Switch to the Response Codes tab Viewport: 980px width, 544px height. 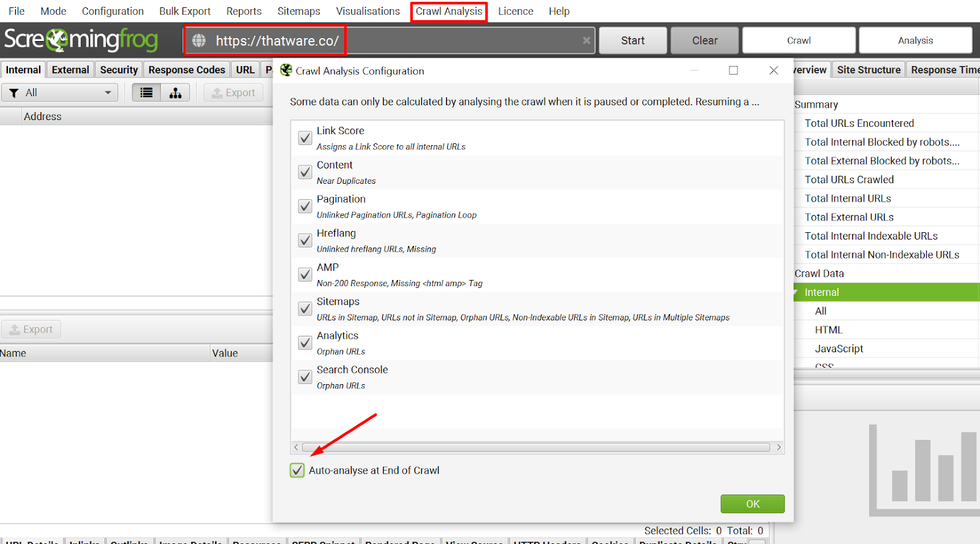[187, 70]
